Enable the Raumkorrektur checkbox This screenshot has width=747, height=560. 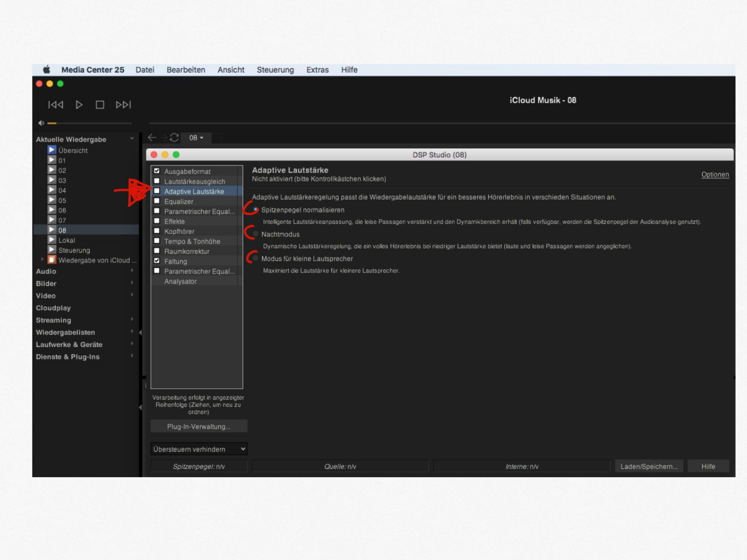157,251
